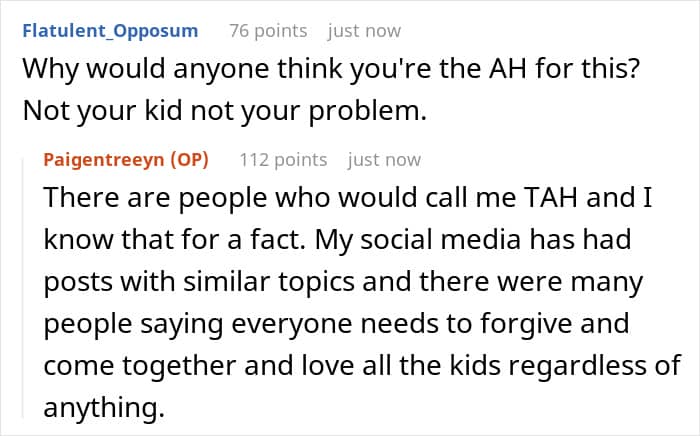Click the word "TAH" in OP's reply
The height and width of the screenshot is (436, 700).
click(549, 198)
